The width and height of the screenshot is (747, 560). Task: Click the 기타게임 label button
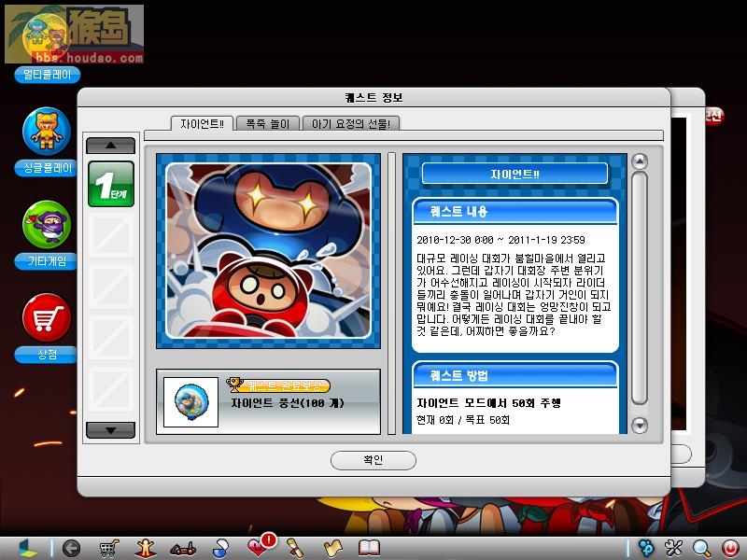(x=46, y=261)
